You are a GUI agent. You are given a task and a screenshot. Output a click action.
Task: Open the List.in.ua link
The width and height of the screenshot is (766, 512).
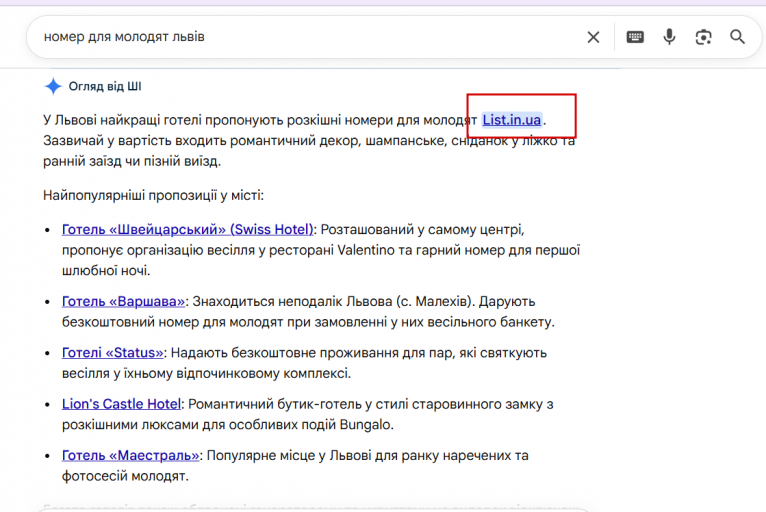(511, 120)
